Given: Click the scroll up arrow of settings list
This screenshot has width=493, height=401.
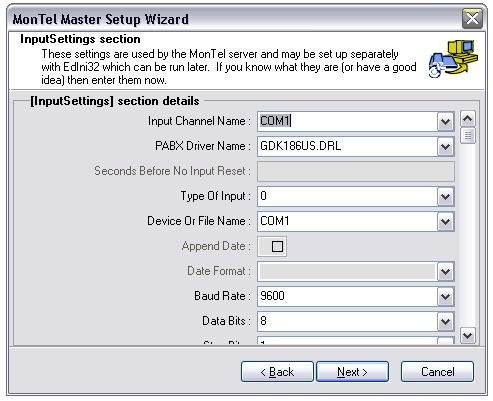Looking at the screenshot, I should [468, 119].
